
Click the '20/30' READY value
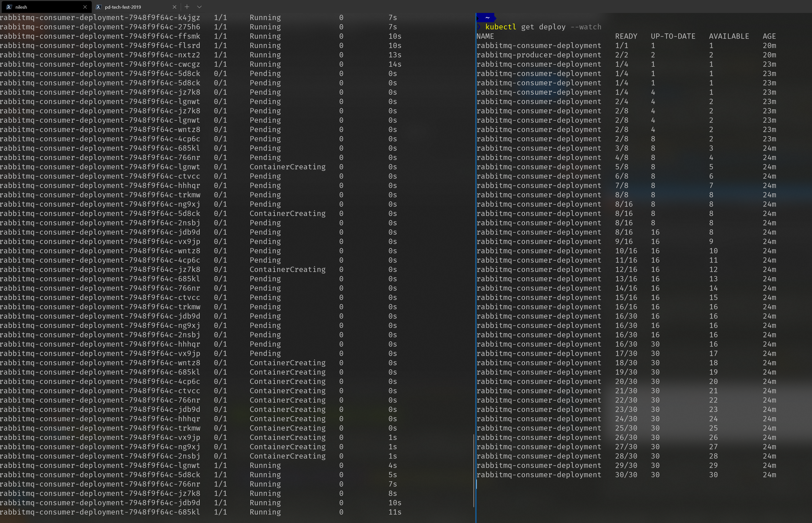point(626,381)
